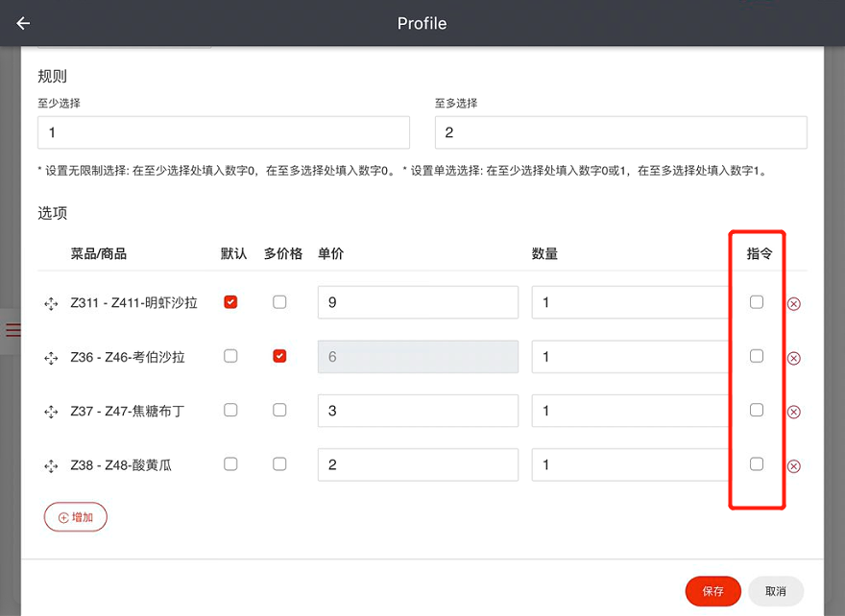The width and height of the screenshot is (845, 616).
Task: Grab the move handle for Z37 焦糖布丁
Action: 51,412
